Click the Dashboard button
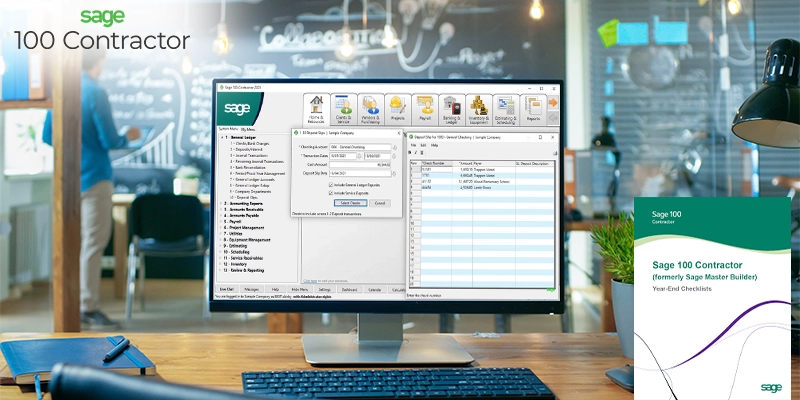The width and height of the screenshot is (800, 400). coord(349,289)
